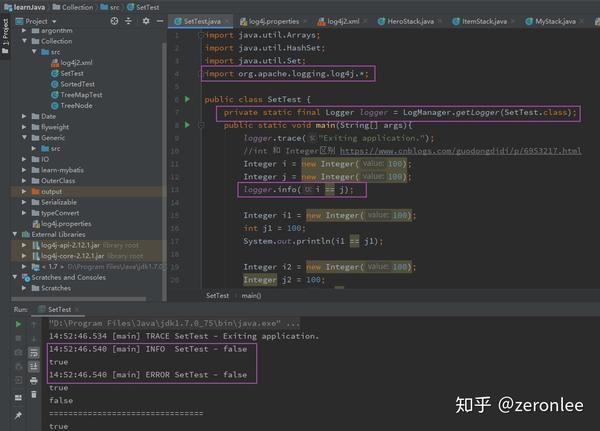Stop the running process in Run panel
Image resolution: width=600 pixels, height=431 pixels.
[18, 338]
